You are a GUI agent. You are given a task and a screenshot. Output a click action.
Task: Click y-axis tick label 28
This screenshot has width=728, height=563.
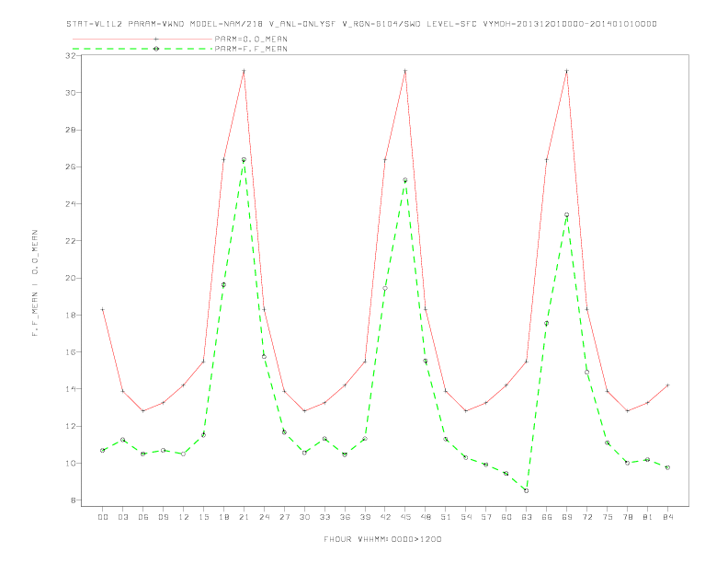pos(71,130)
